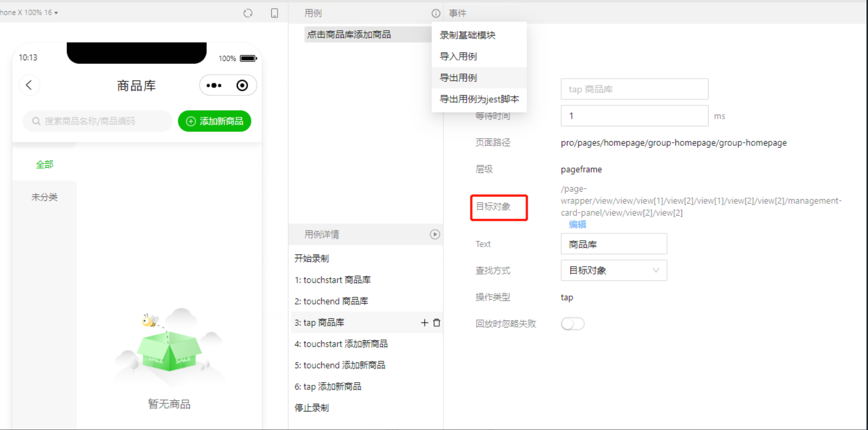Click the green 添加新商品 button

pyautogui.click(x=215, y=121)
